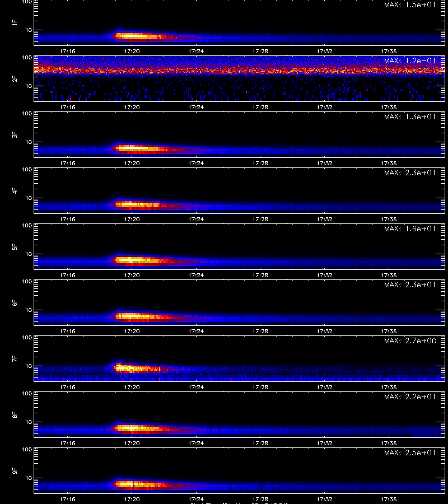Click the 17:24 tick label below panel 8F
The image size is (448, 504).
[196, 443]
